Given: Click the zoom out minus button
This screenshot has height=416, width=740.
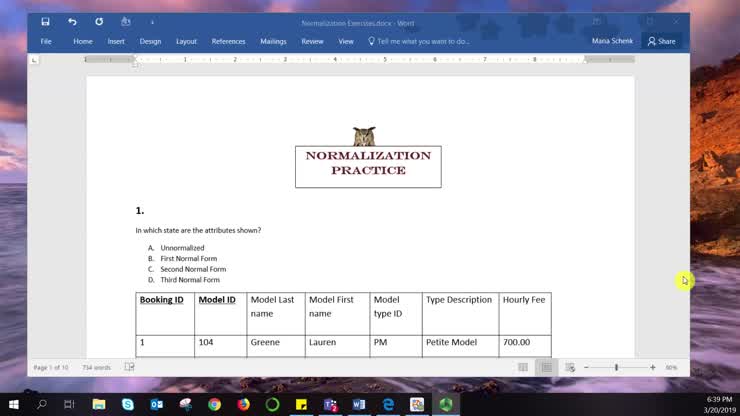Looking at the screenshot, I should coord(586,367).
